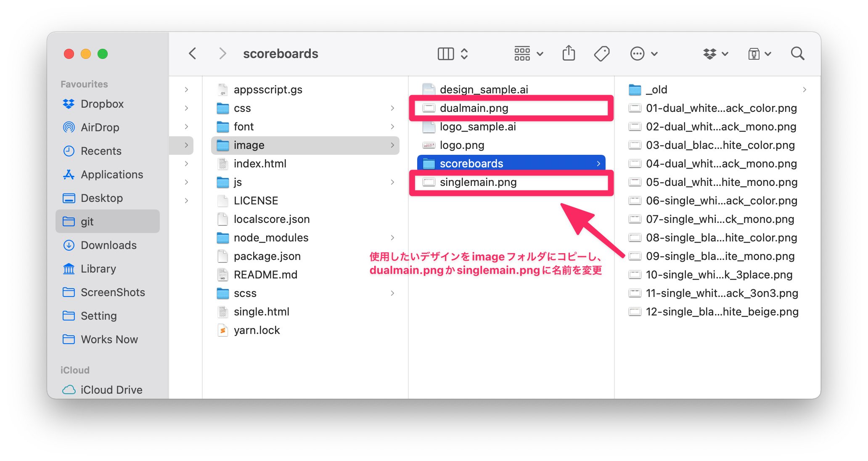This screenshot has width=868, height=461.
Task: Click the back navigation arrow
Action: pyautogui.click(x=193, y=53)
